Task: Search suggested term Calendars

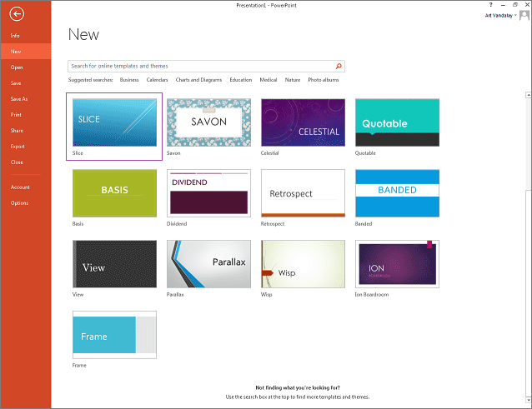Action: (x=157, y=80)
